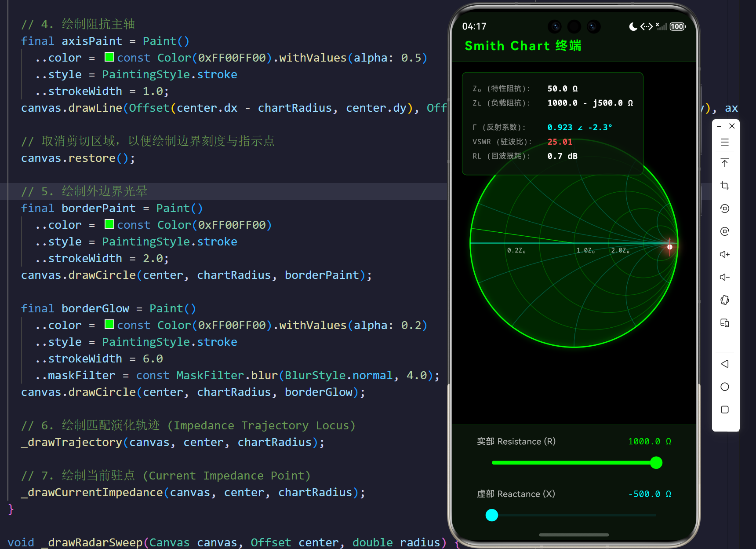Click the green color swatch on borderGlow color line
The width and height of the screenshot is (756, 549).
pos(109,324)
